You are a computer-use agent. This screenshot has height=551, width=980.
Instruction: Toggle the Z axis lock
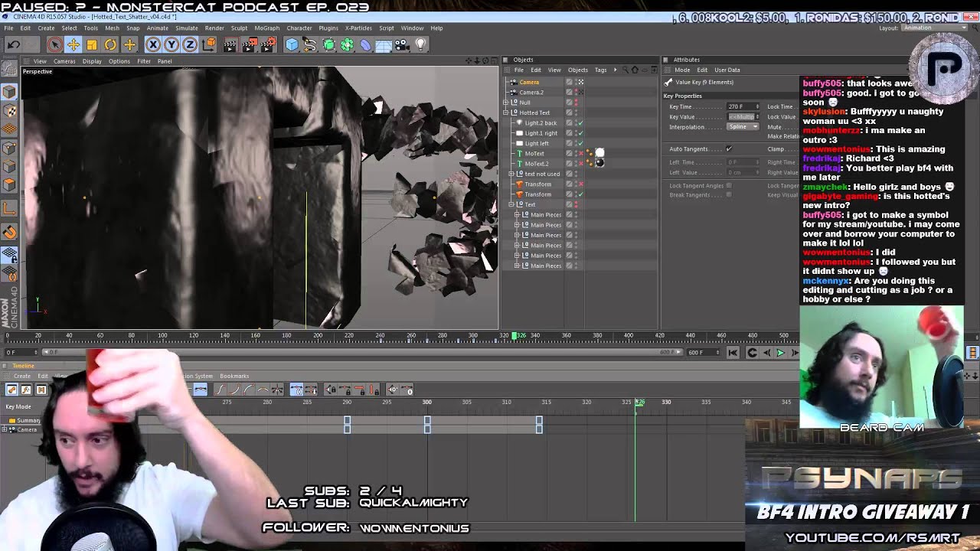[x=190, y=45]
